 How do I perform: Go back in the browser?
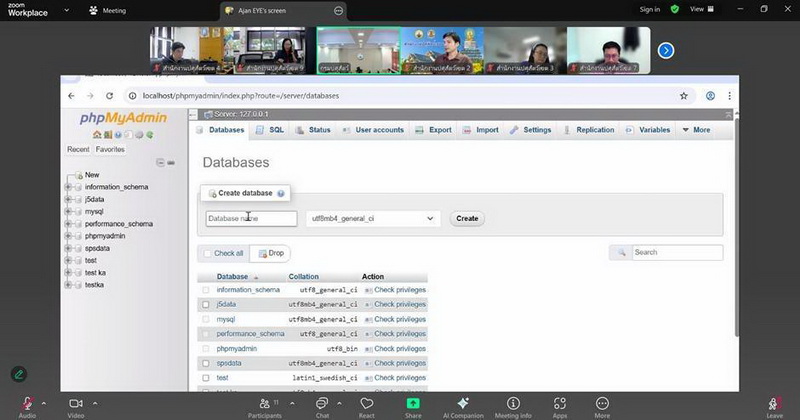[71, 96]
